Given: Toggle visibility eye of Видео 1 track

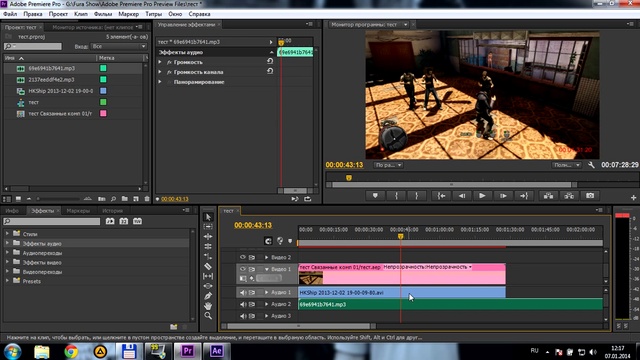Looking at the screenshot, I should click(242, 269).
